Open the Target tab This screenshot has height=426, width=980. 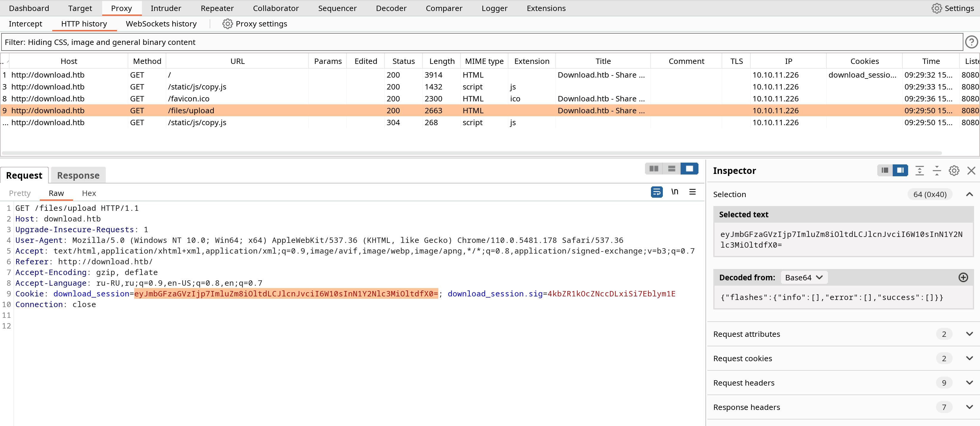point(80,8)
